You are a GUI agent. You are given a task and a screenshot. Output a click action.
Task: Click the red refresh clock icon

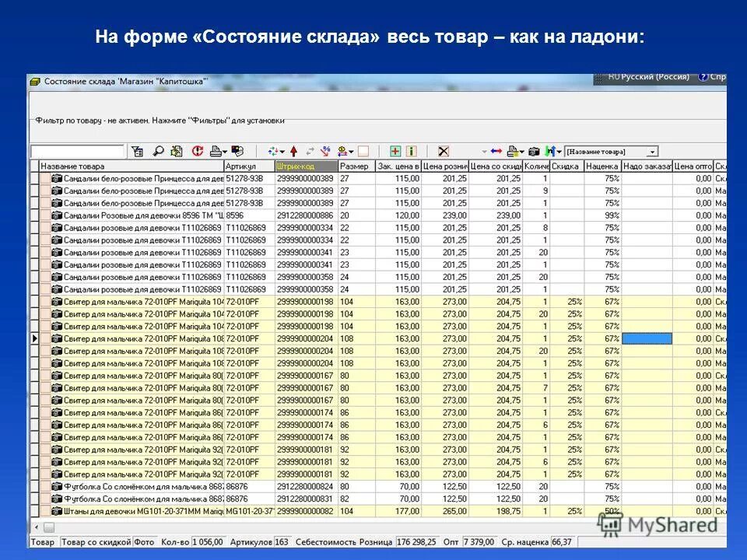198,150
